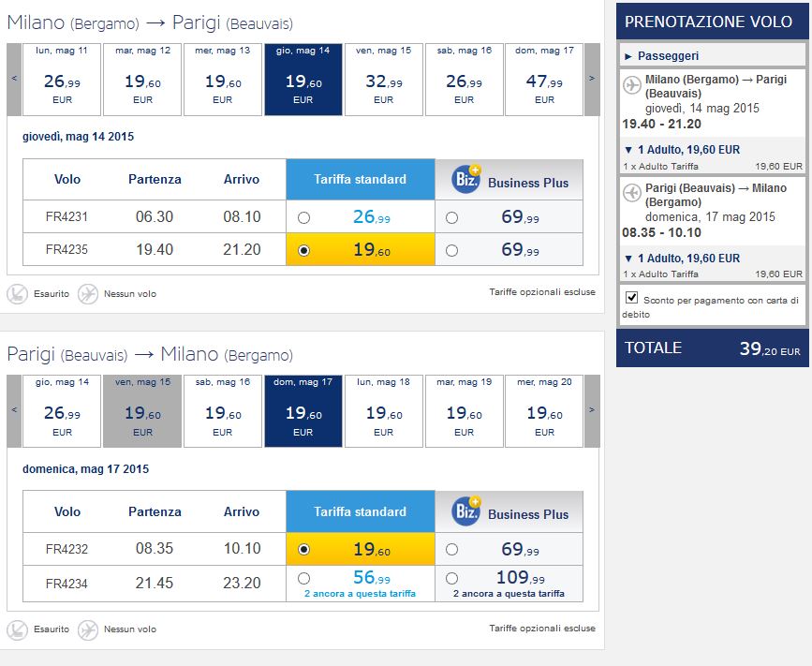
Task: Click the Tariffa standard header in return table
Action: [360, 511]
